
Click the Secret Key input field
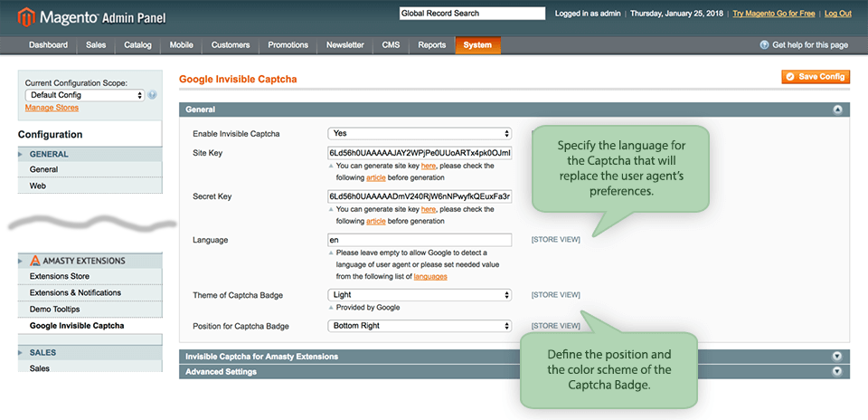coord(420,196)
